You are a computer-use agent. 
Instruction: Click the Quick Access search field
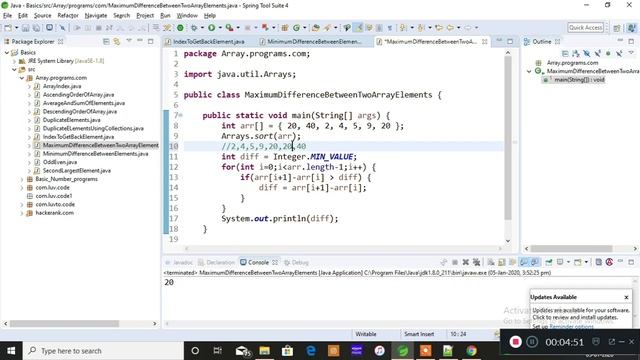tap(585, 28)
